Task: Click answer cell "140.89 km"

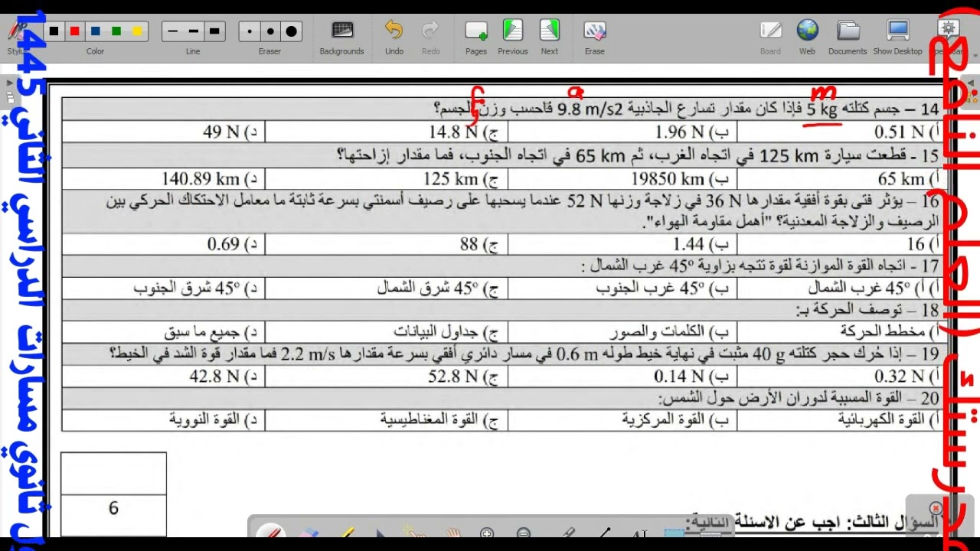Action: point(163,179)
